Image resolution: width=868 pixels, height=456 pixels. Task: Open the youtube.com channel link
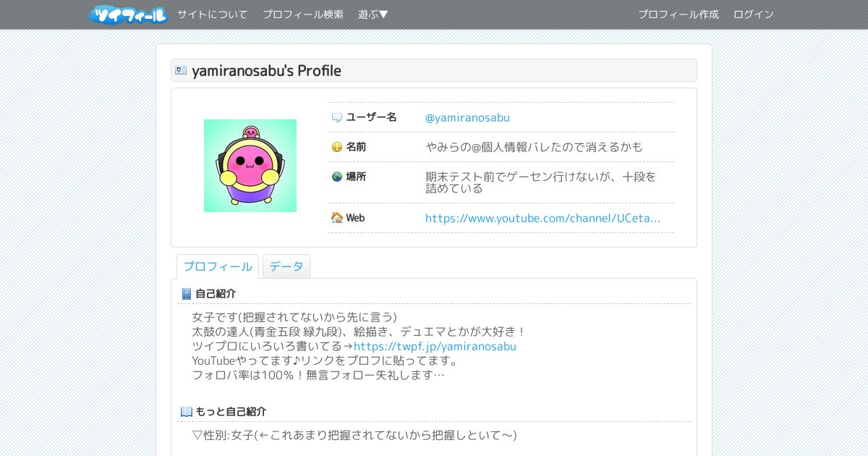(x=542, y=218)
